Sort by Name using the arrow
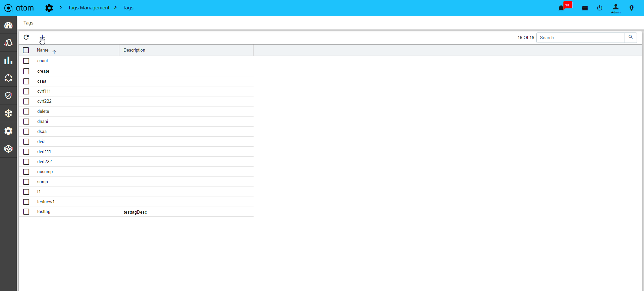Image resolution: width=644 pixels, height=291 pixels. [54, 52]
